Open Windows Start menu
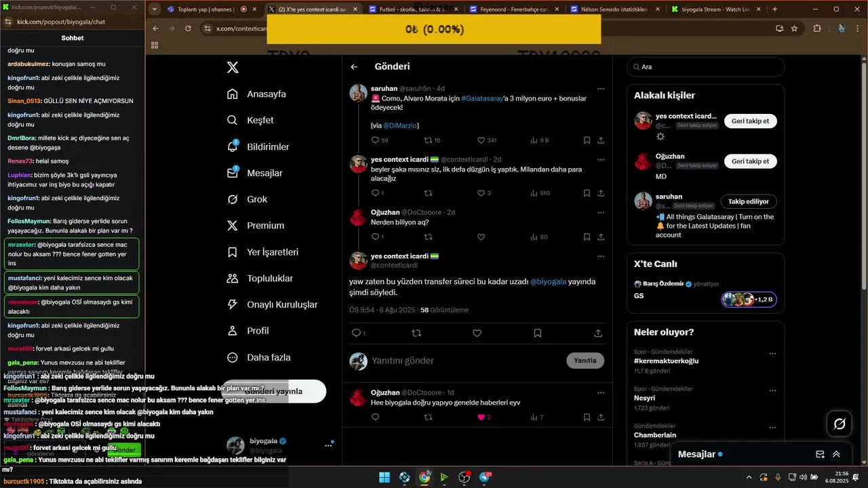 tap(384, 477)
